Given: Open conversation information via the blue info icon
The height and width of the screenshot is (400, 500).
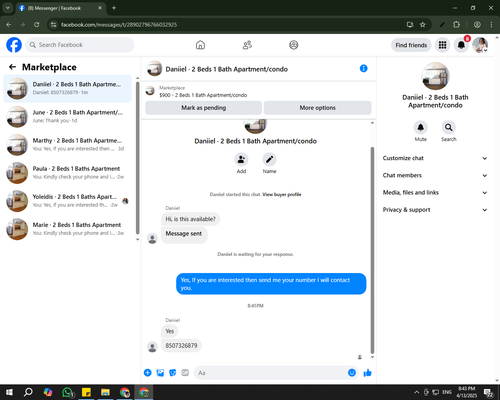Looking at the screenshot, I should click(364, 68).
